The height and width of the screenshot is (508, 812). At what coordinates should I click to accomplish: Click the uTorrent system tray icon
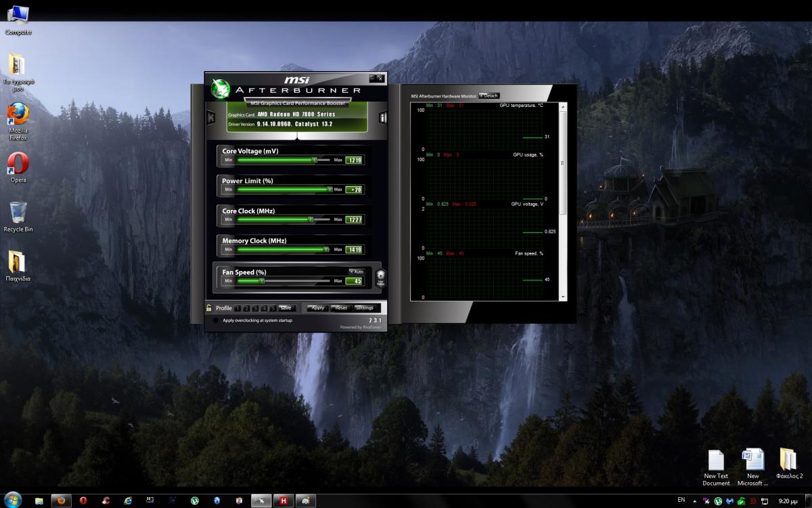(718, 501)
